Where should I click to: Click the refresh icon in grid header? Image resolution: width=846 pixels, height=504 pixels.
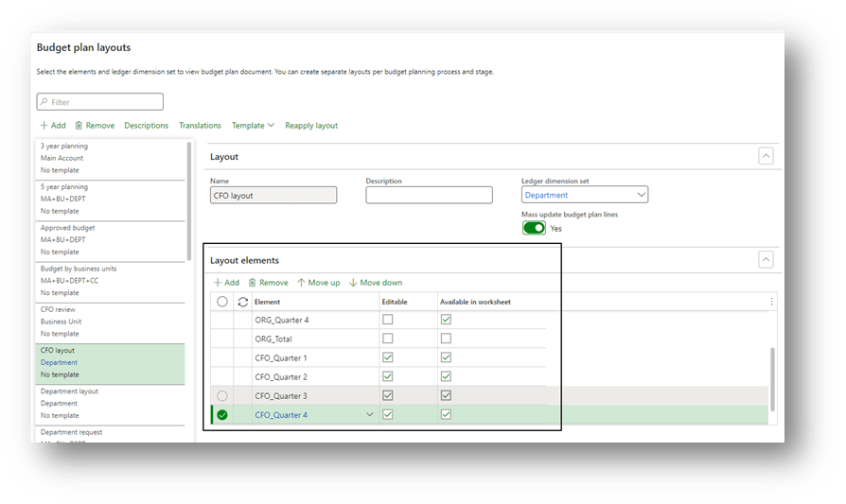click(243, 302)
